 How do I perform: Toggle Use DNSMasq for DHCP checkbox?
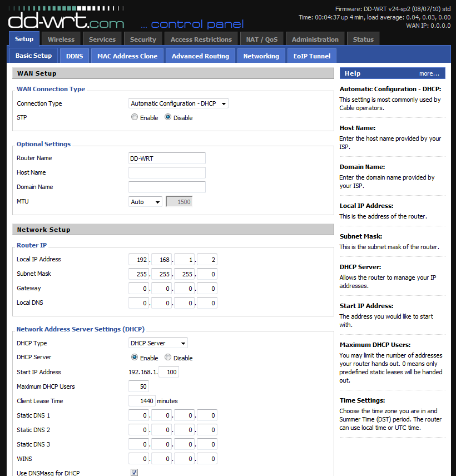tap(134, 472)
